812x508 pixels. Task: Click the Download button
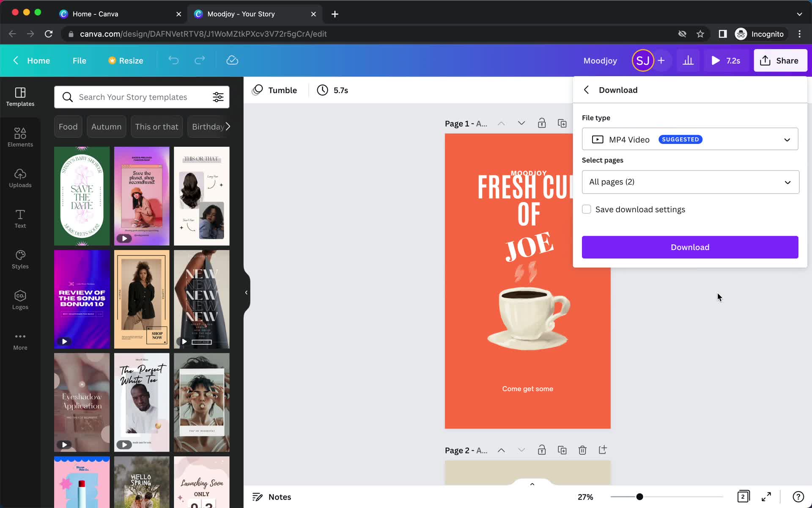coord(690,246)
